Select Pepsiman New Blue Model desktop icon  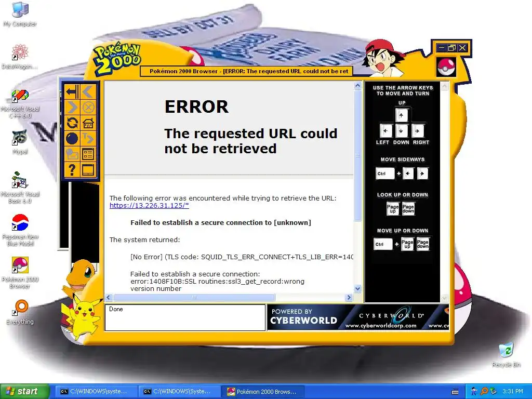tap(20, 230)
